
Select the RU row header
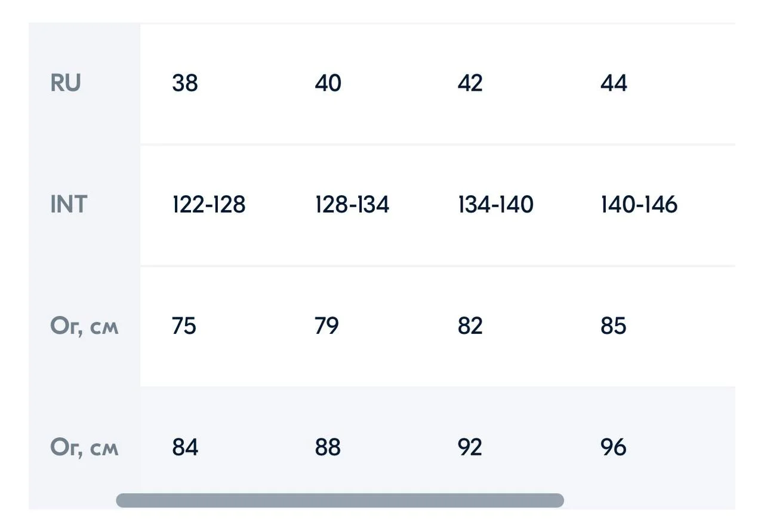[x=66, y=83]
